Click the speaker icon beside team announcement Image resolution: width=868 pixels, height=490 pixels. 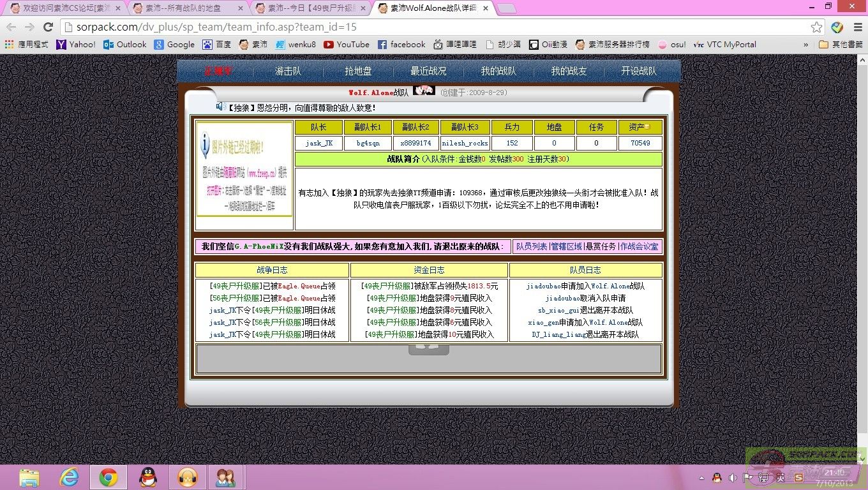tap(221, 107)
